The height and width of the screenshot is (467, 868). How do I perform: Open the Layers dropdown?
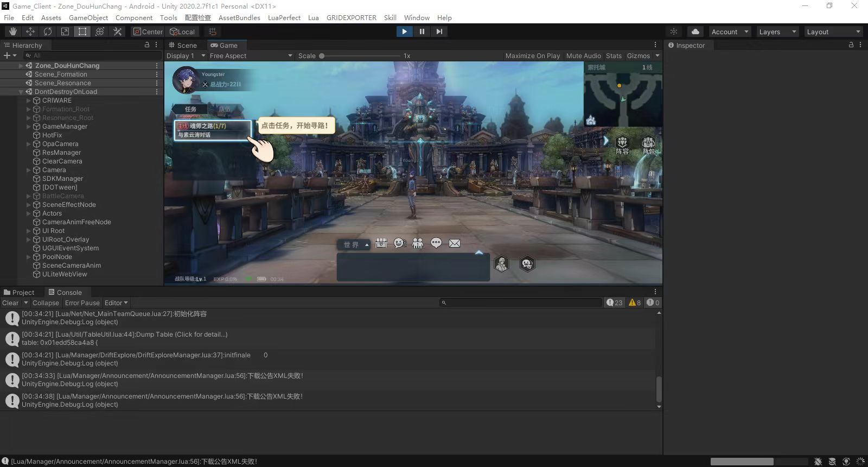coord(777,31)
